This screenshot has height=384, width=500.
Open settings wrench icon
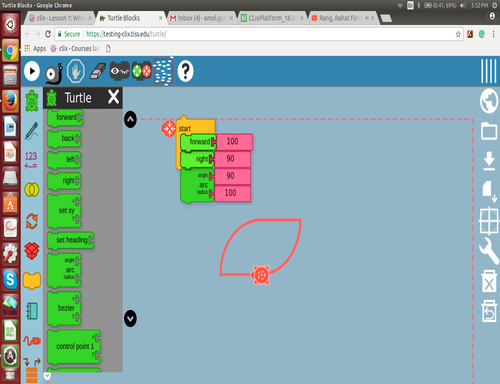click(489, 251)
